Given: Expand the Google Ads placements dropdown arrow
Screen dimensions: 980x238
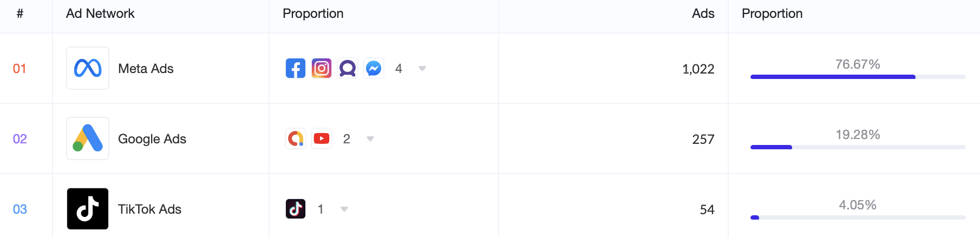Looking at the screenshot, I should pos(370,139).
